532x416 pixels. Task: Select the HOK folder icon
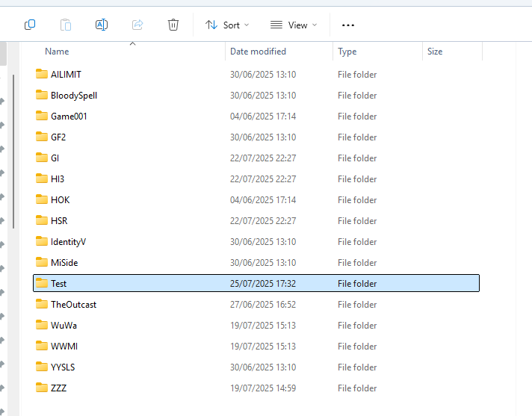[42, 199]
